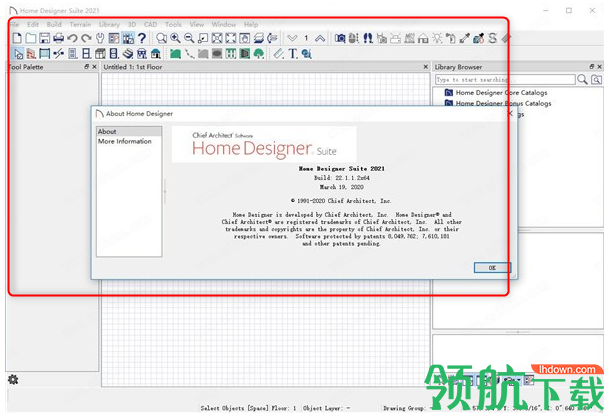Close the Tool Palette panel

[94, 67]
